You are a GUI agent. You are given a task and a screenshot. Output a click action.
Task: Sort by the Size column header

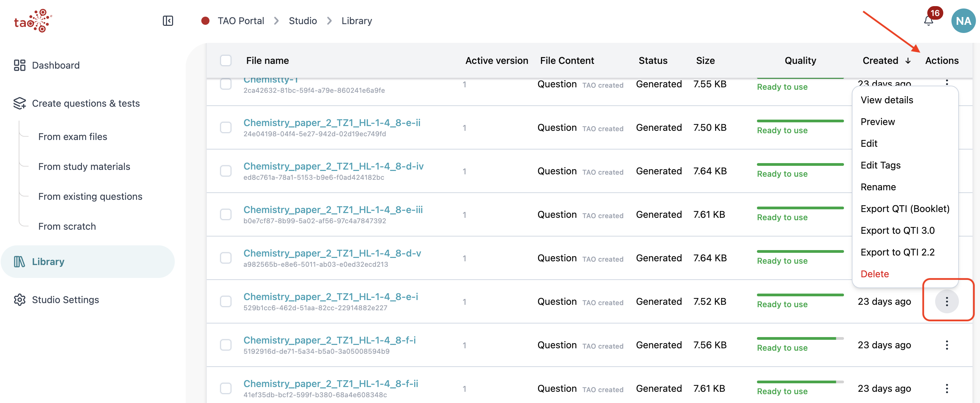(x=705, y=60)
